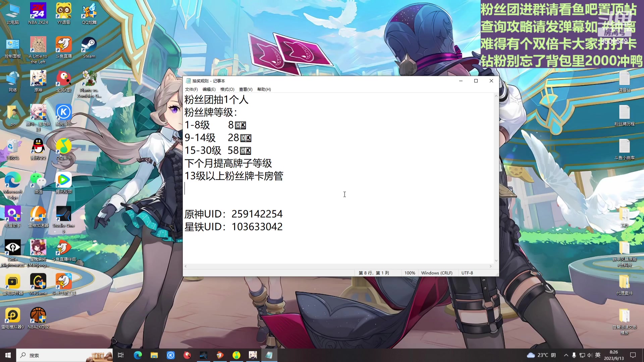The width and height of the screenshot is (644, 362).
Task: Open Edge browser from taskbar
Action: coord(138,355)
